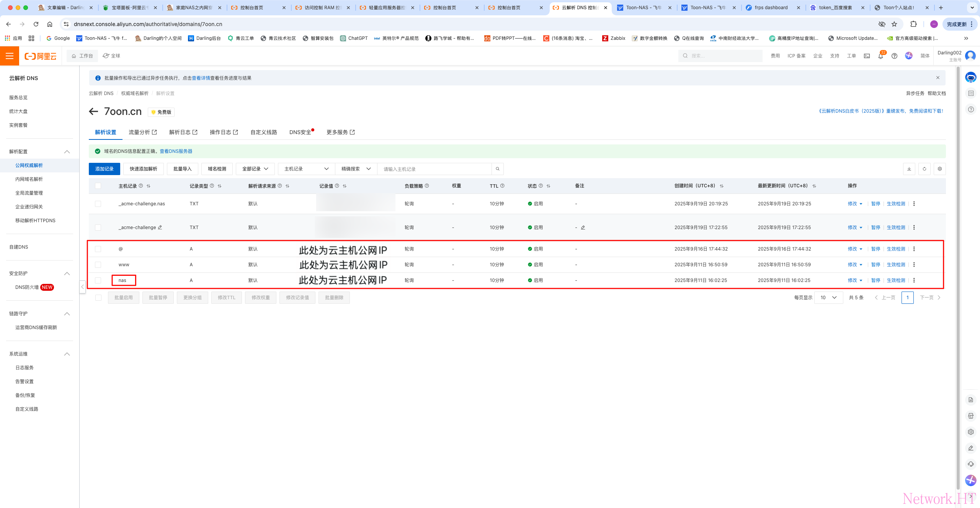Open the 查看DNS服务器 link
The image size is (980, 508).
coord(176,151)
